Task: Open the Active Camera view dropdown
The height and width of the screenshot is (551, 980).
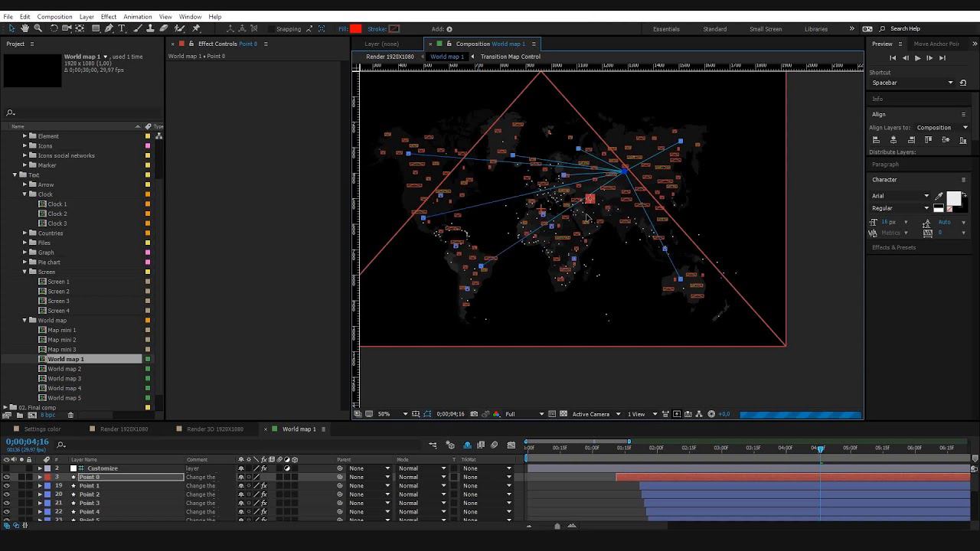Action: pos(595,414)
